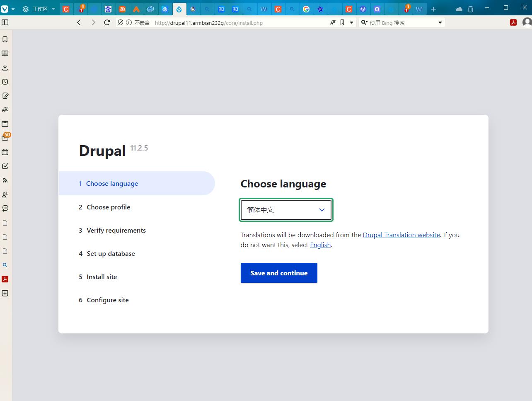Open the user profile avatar
The height and width of the screenshot is (401, 532).
click(527, 22)
